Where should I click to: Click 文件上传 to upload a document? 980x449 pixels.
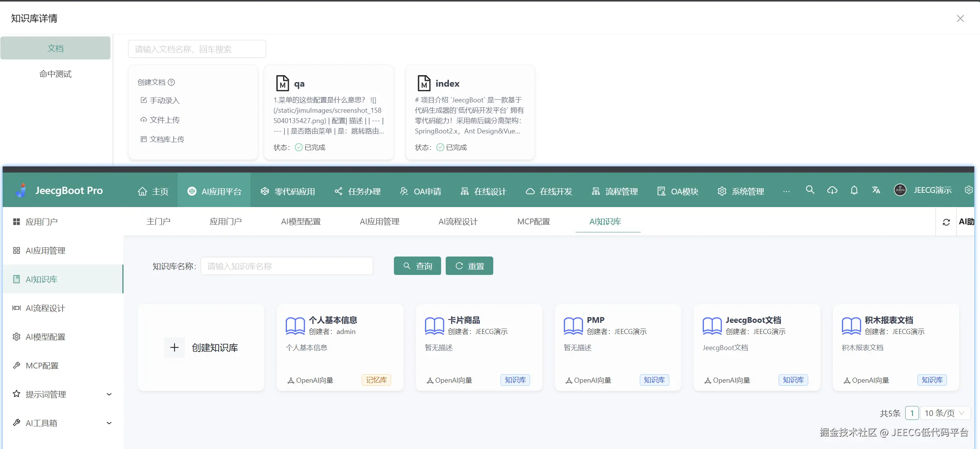coord(164,120)
